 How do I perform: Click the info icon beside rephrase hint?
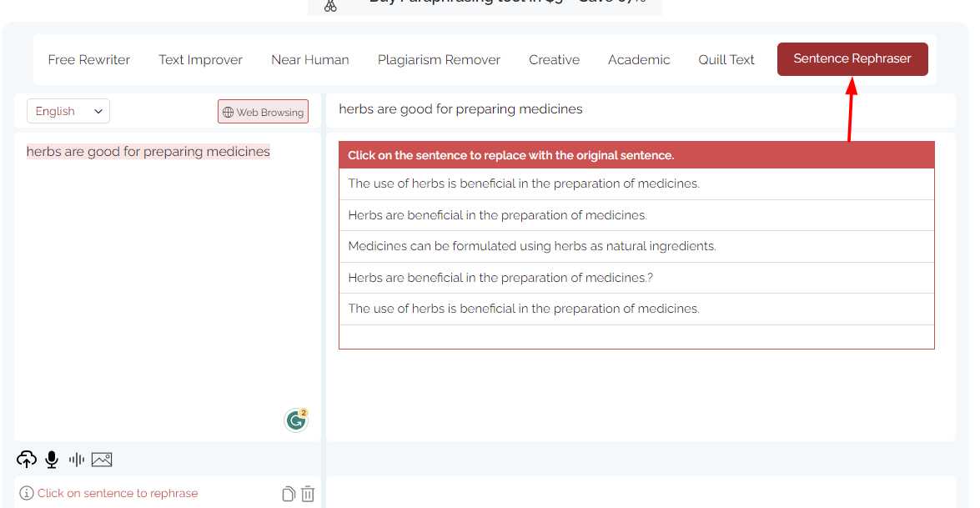coord(26,493)
